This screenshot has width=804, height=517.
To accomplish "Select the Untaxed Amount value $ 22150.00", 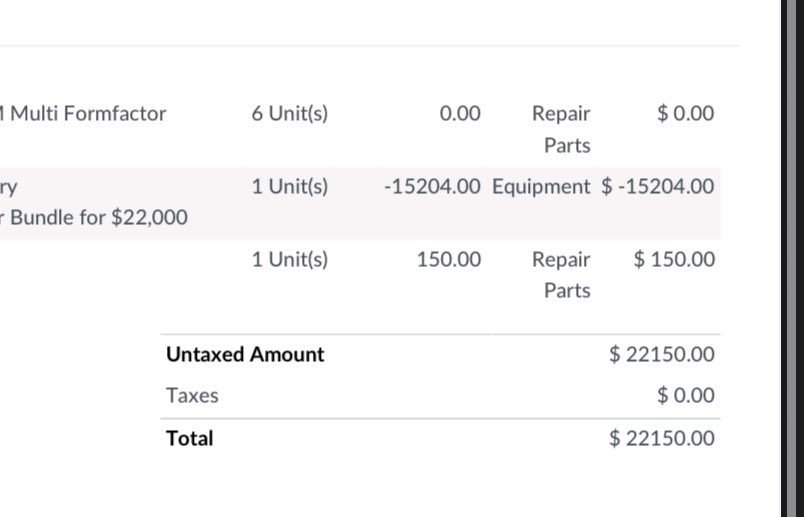I will pyautogui.click(x=662, y=354).
